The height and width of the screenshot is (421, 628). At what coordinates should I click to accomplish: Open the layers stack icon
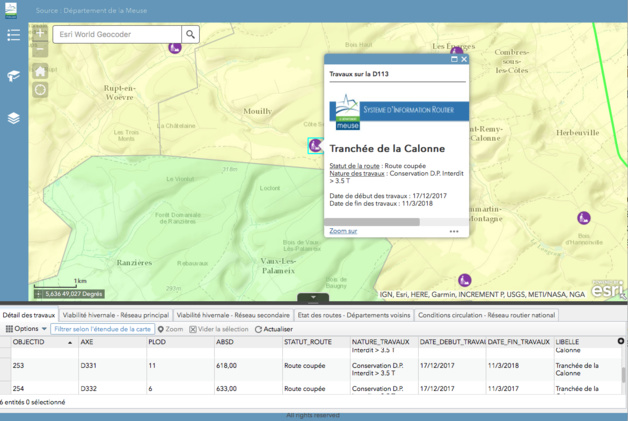[14, 118]
